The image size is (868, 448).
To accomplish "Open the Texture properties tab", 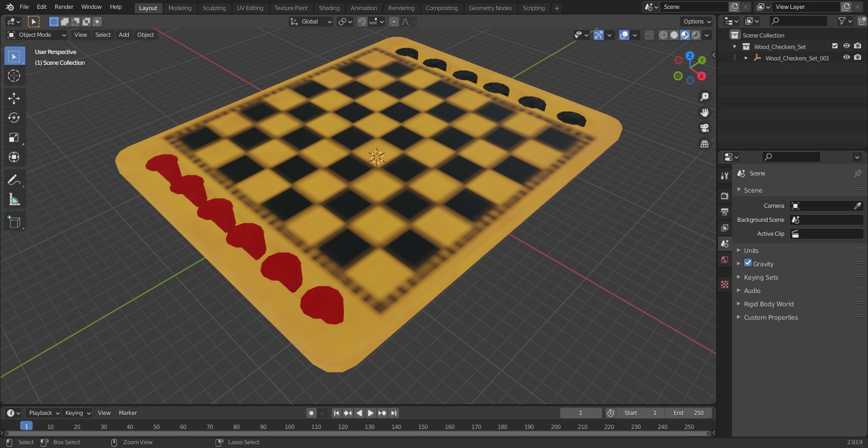I will click(x=724, y=284).
